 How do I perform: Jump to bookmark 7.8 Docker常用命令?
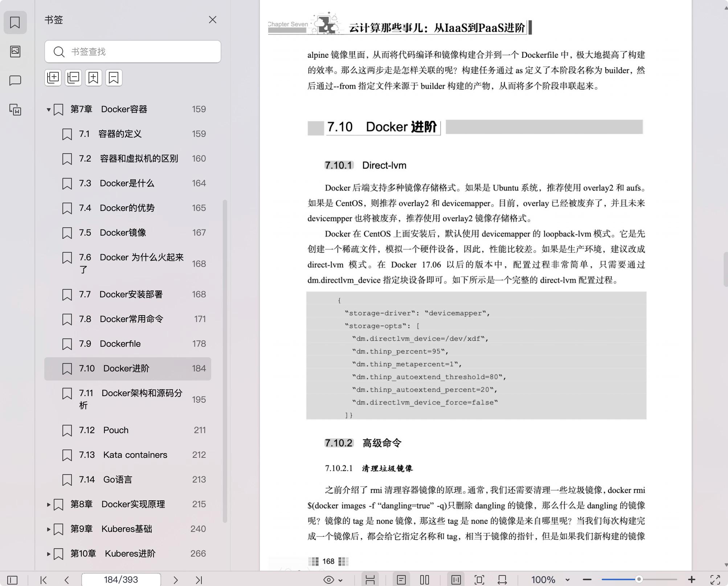[128, 319]
